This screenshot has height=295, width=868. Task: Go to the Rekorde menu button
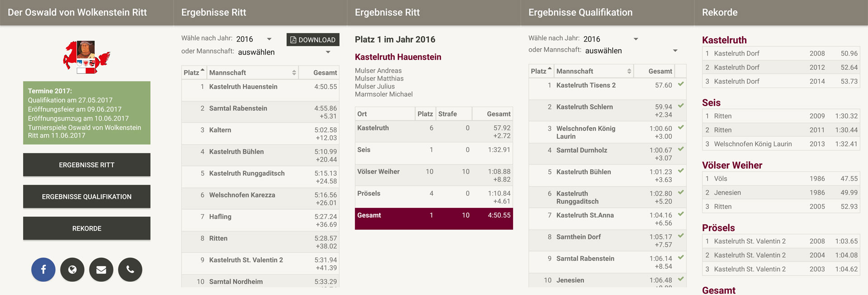pos(87,229)
